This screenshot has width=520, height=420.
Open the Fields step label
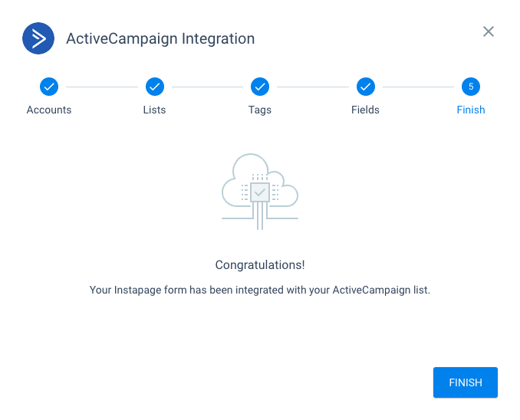click(366, 110)
